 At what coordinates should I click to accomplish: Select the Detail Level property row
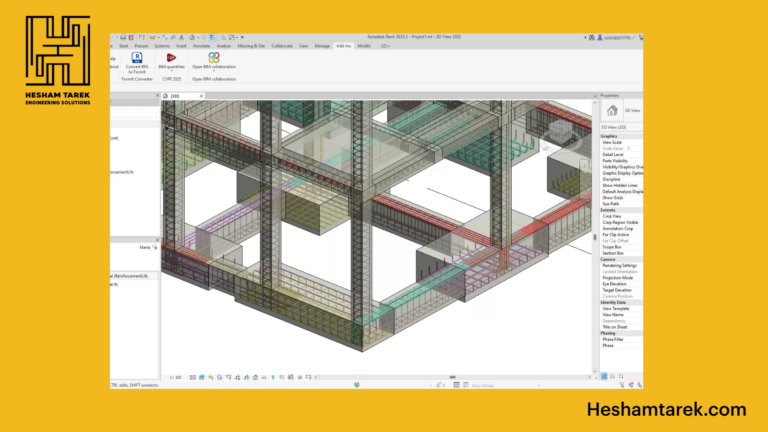pos(622,155)
